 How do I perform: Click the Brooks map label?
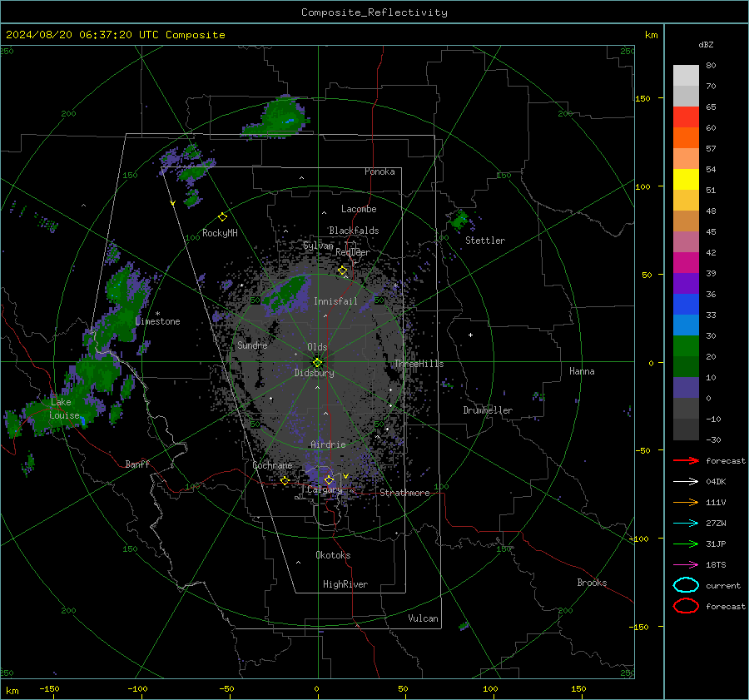[592, 583]
